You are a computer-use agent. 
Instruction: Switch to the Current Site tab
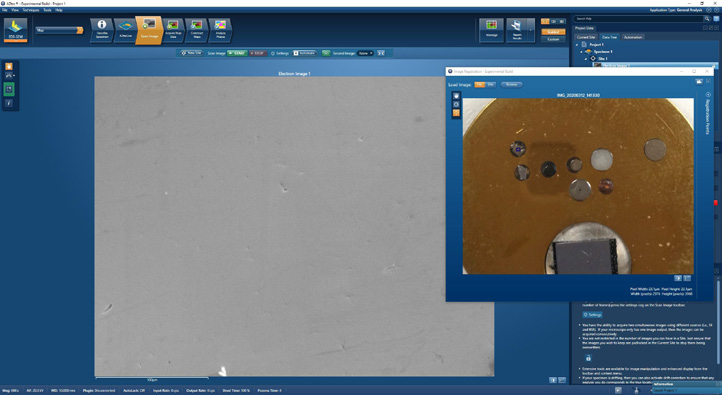point(586,37)
